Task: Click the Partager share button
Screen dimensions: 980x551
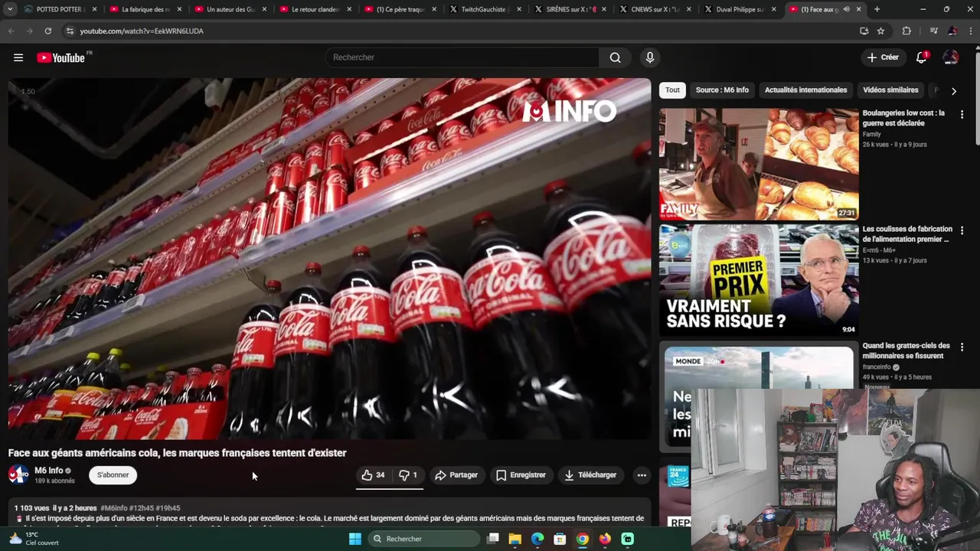Action: click(456, 475)
